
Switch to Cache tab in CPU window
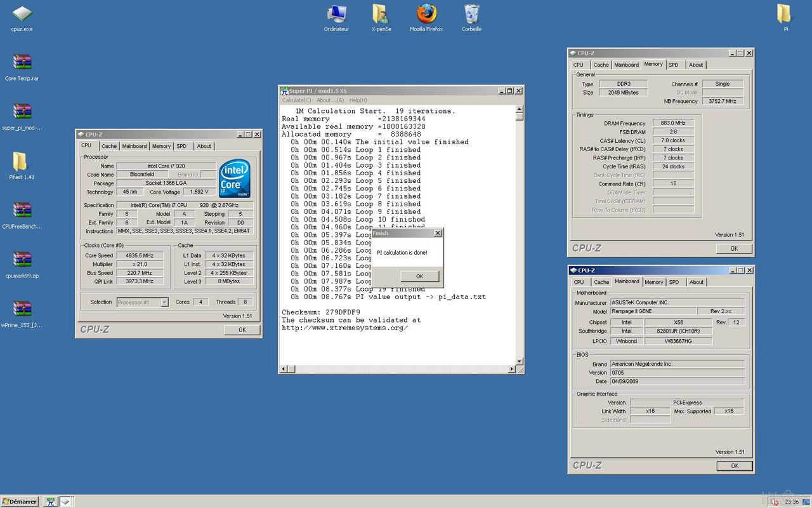109,146
